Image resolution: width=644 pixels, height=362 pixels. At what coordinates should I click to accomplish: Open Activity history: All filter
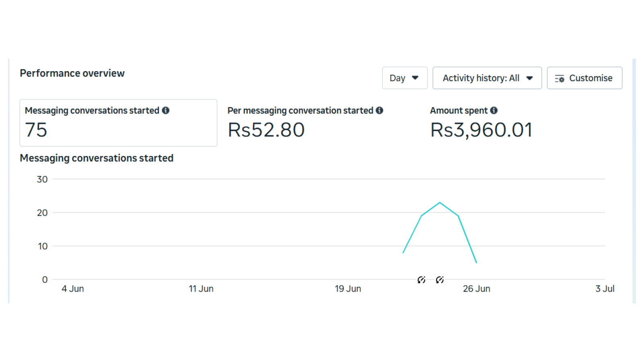coord(487,78)
